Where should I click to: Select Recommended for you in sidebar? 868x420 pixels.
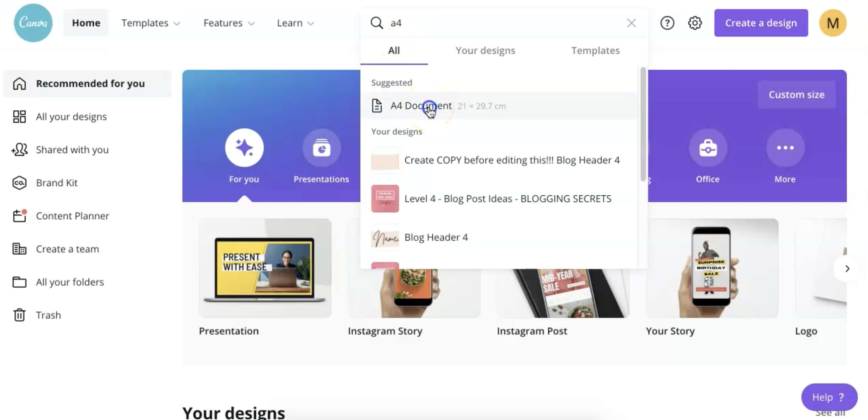pyautogui.click(x=87, y=84)
